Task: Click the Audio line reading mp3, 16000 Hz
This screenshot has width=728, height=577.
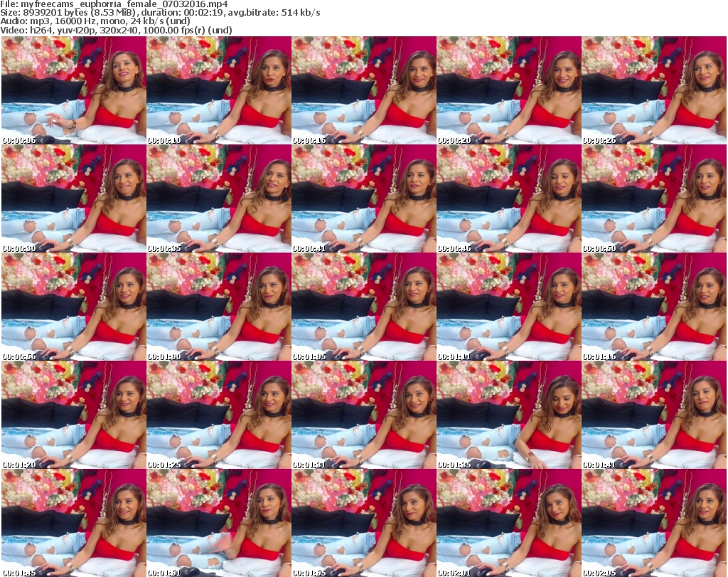Action: tap(95, 21)
